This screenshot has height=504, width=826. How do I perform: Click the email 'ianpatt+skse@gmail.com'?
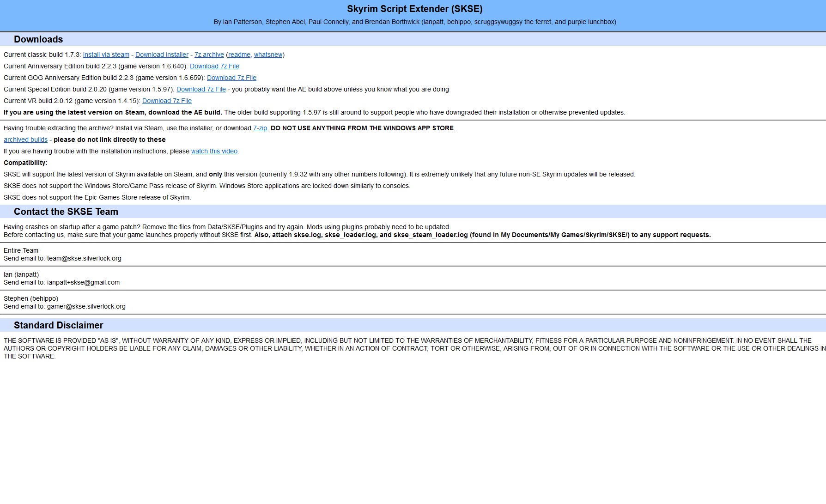click(83, 282)
